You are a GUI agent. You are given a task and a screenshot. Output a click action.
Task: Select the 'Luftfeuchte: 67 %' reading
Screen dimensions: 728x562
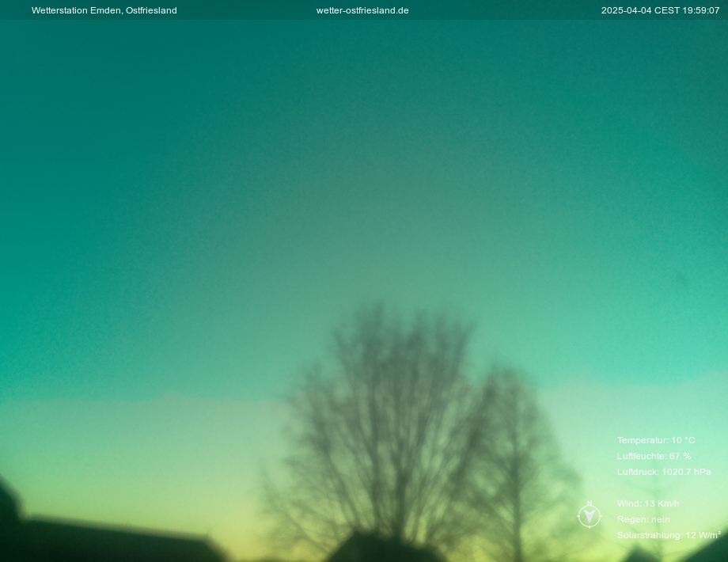point(654,456)
